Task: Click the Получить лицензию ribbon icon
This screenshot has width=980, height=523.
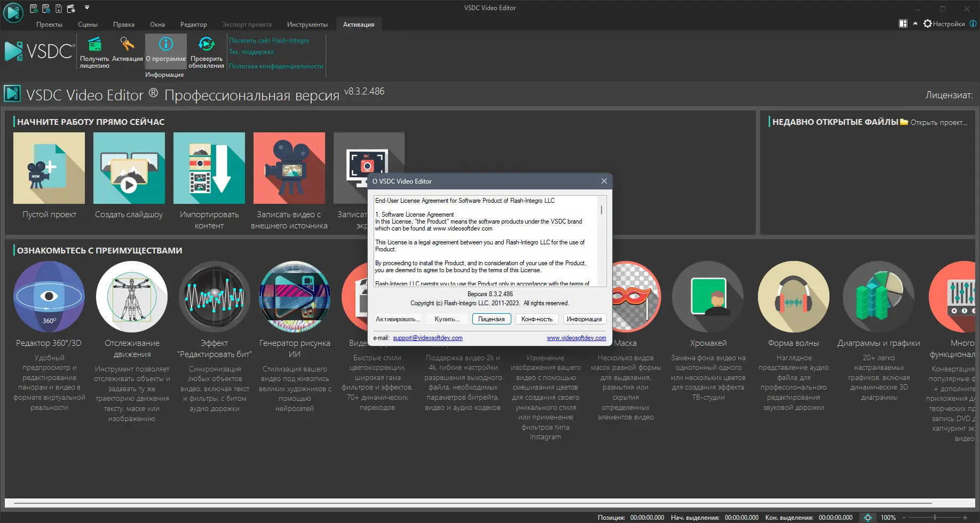Action: pyautogui.click(x=94, y=52)
